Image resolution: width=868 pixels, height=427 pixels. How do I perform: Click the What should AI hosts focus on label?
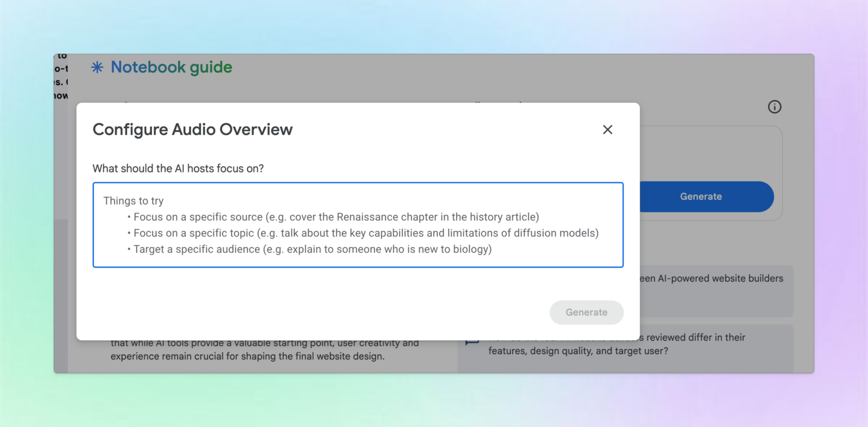pos(179,169)
